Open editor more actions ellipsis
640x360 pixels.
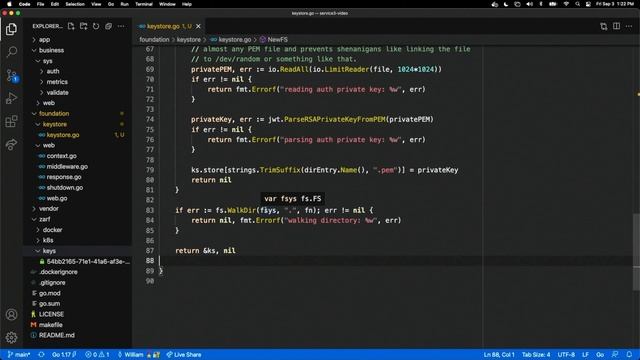pyautogui.click(x=629, y=26)
